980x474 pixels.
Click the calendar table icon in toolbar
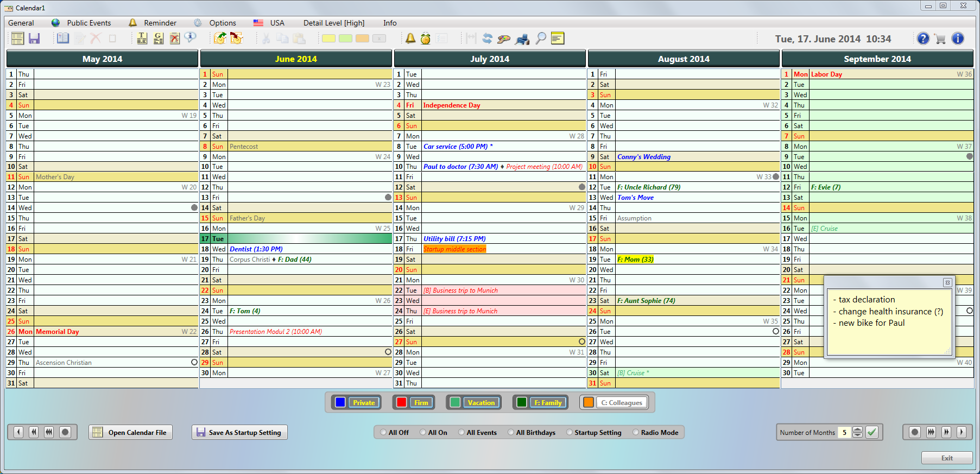(17, 39)
